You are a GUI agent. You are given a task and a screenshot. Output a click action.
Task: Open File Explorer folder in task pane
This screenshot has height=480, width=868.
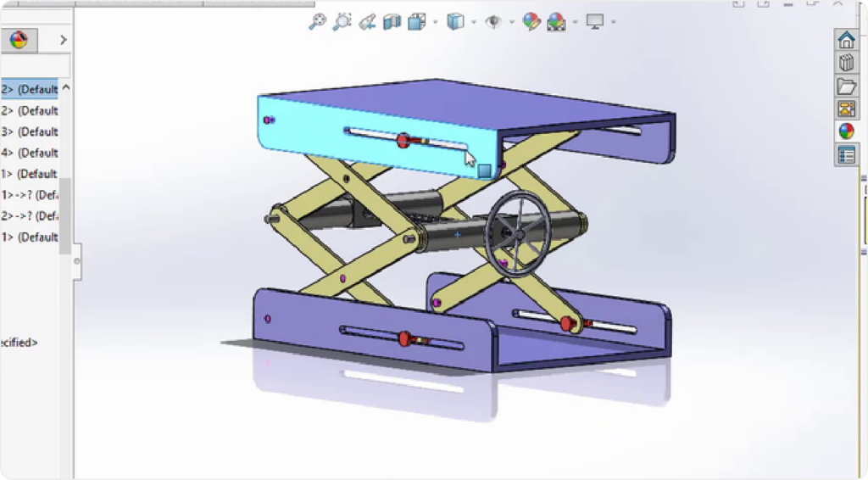846,86
